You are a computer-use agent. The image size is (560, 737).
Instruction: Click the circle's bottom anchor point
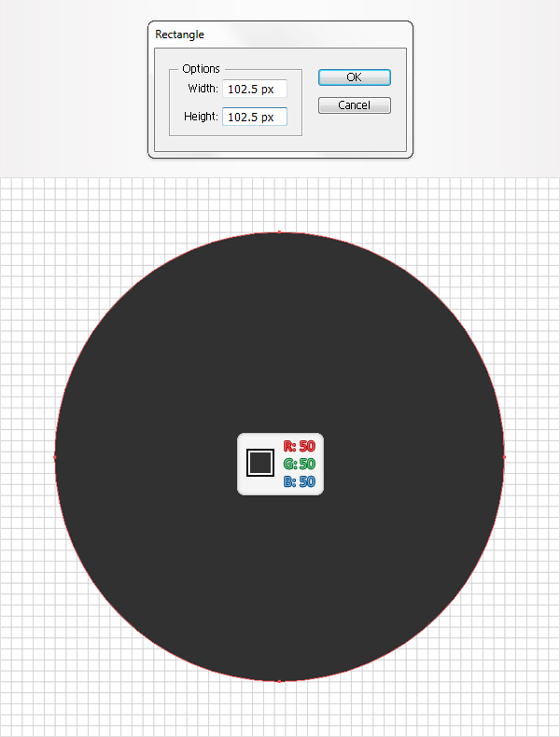pyautogui.click(x=279, y=681)
